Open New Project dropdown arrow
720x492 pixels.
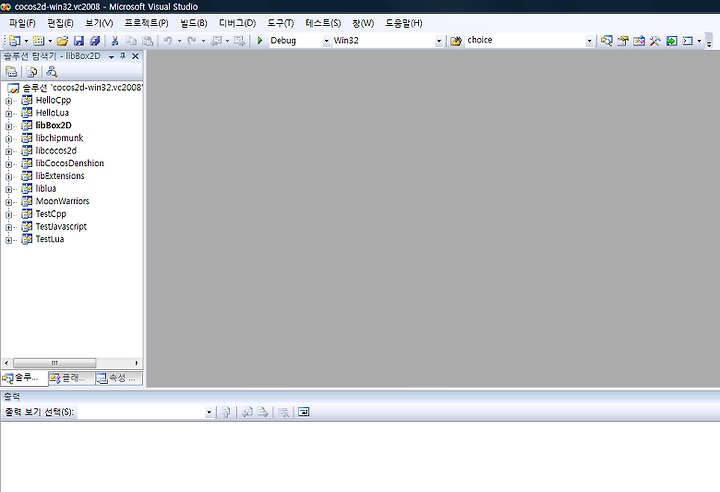coord(26,41)
